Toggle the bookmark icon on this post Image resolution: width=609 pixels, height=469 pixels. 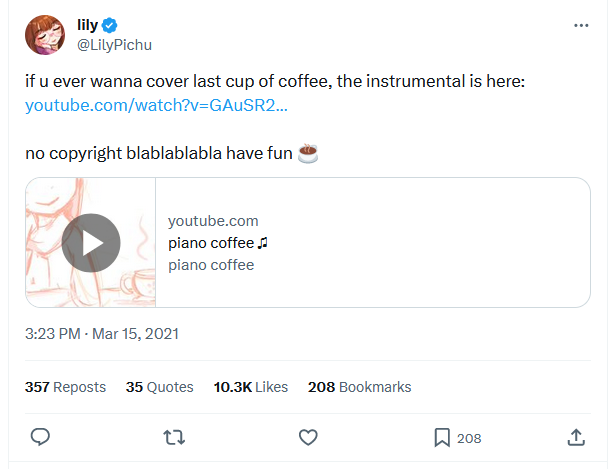(x=442, y=437)
